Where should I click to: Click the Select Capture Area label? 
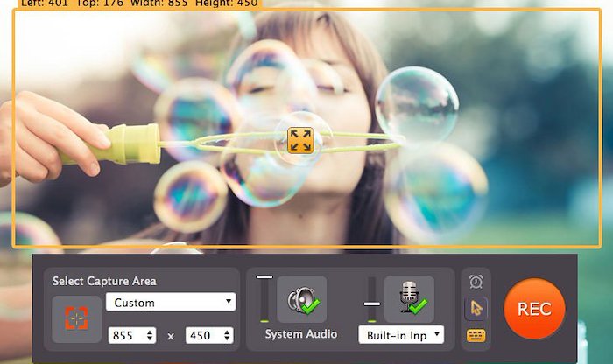pyautogui.click(x=104, y=281)
